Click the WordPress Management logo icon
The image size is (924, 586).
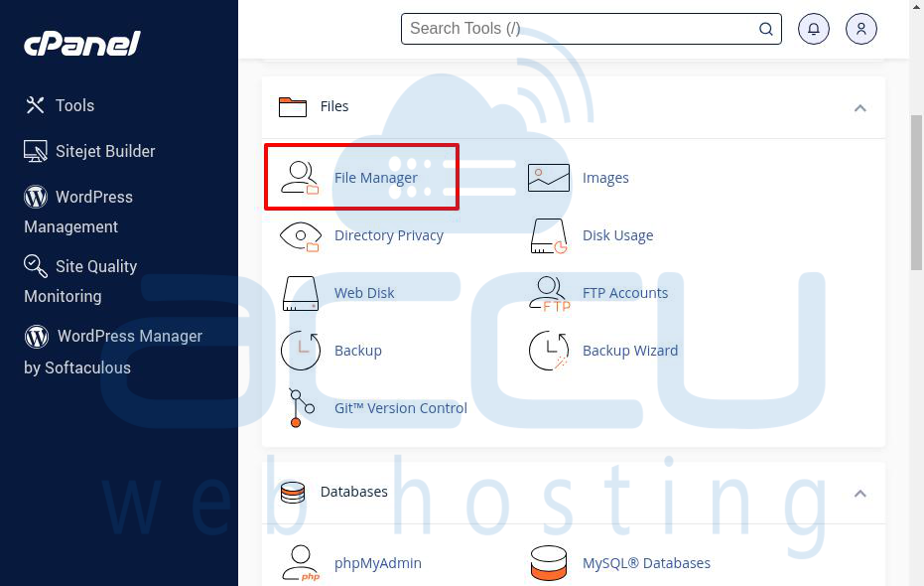click(x=36, y=197)
